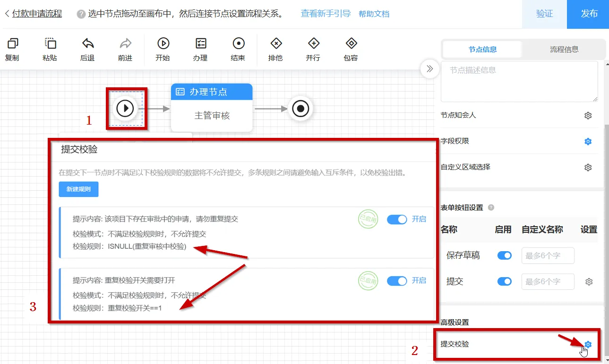This screenshot has width=609, height=364.
Task: Toggle the 保存草稿 enable switch
Action: point(504,255)
